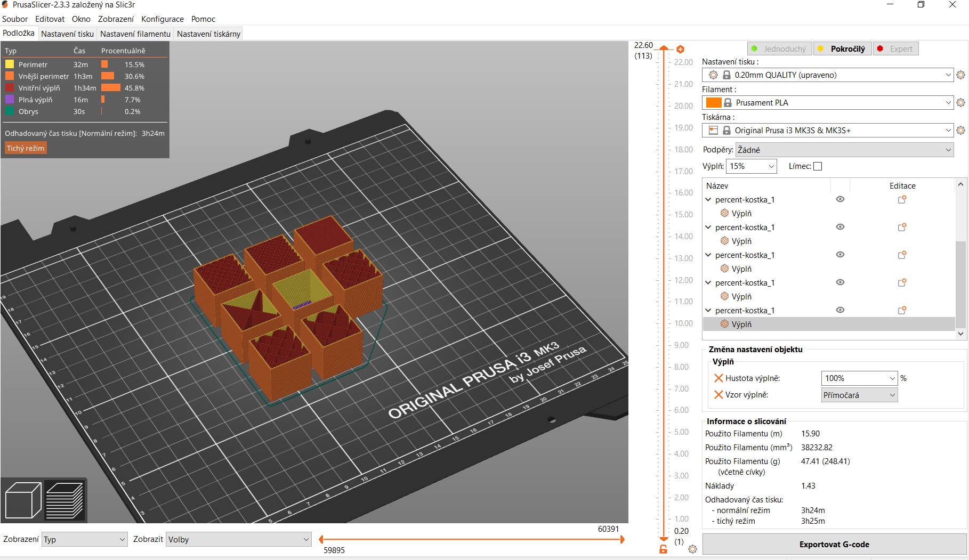Click the top handle of the vertical layer slider
969x560 pixels.
coord(664,48)
